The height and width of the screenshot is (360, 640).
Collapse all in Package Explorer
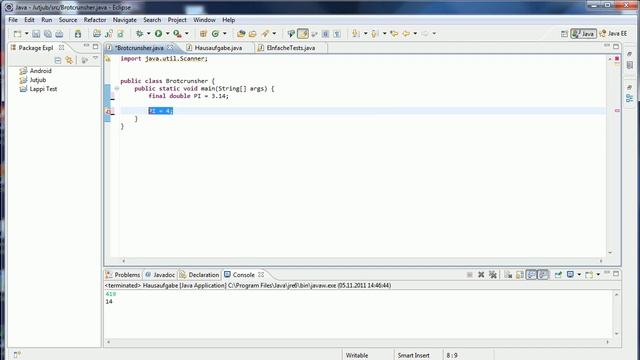pyautogui.click(x=58, y=60)
